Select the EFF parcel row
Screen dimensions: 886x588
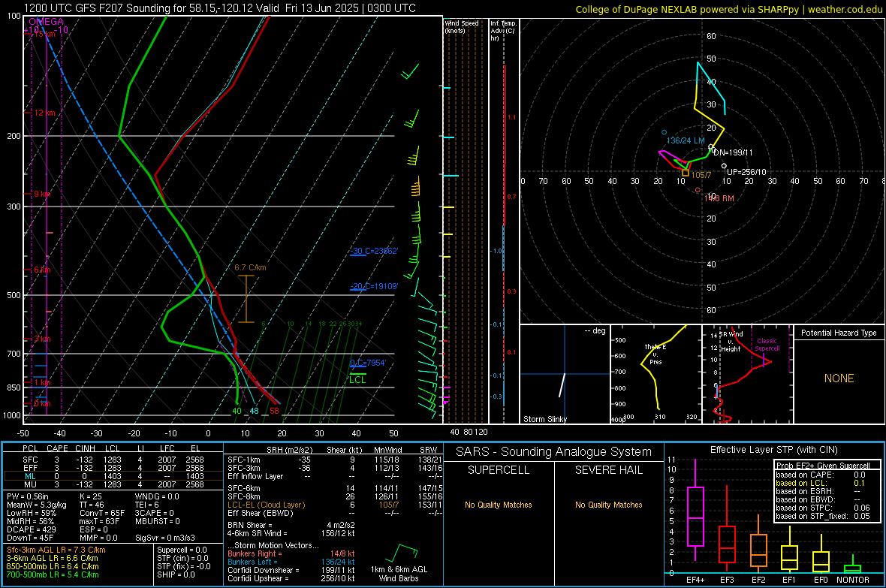tap(113, 468)
